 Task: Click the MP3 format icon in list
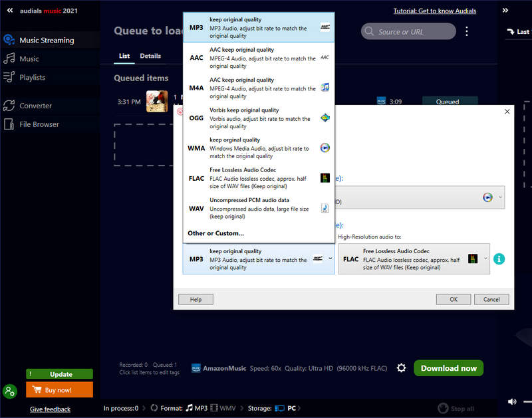click(x=325, y=27)
